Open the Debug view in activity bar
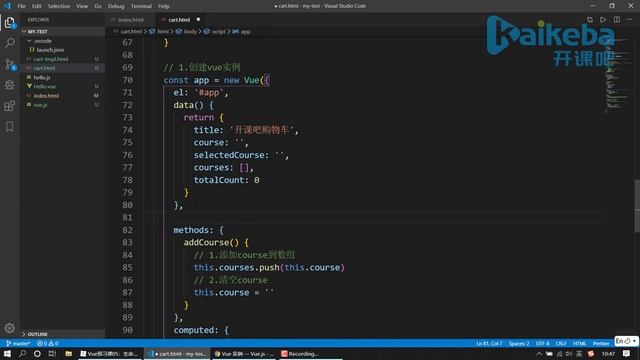The image size is (640, 360). 10,84
